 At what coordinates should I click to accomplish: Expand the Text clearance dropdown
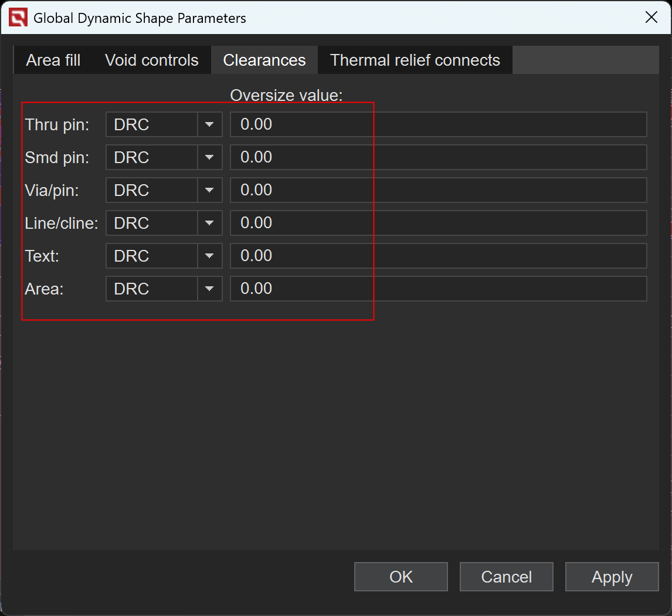tap(210, 256)
